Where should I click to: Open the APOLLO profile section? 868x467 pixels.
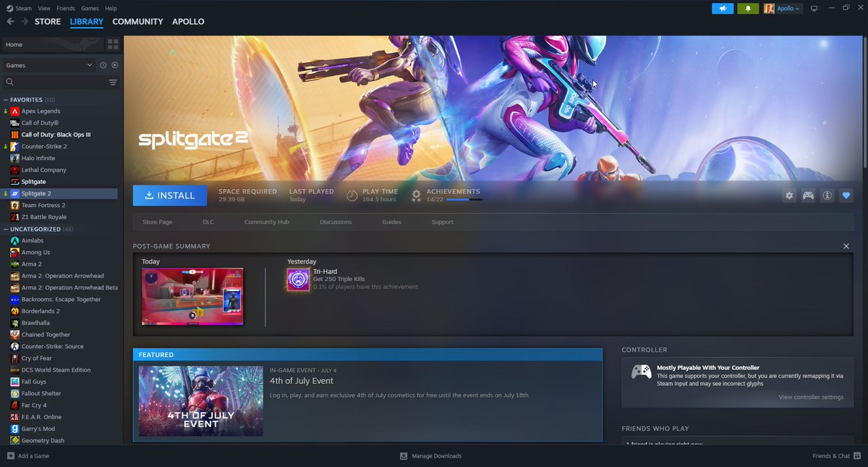[188, 22]
